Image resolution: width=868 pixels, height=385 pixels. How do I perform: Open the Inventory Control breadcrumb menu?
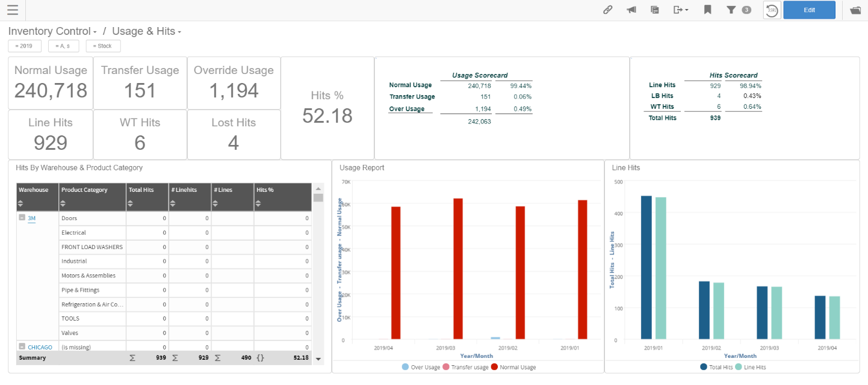[x=95, y=31]
